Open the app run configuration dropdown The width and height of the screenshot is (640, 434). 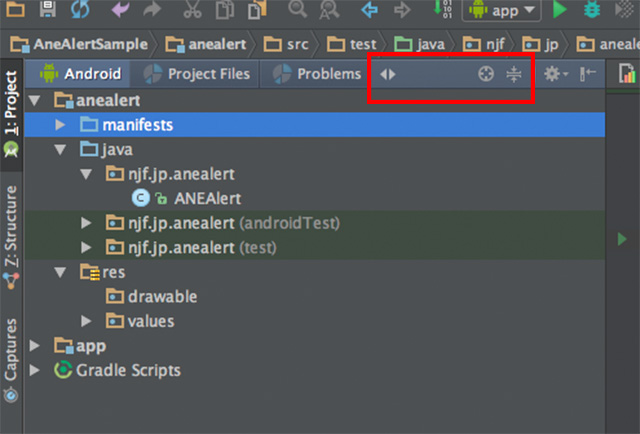click(501, 10)
